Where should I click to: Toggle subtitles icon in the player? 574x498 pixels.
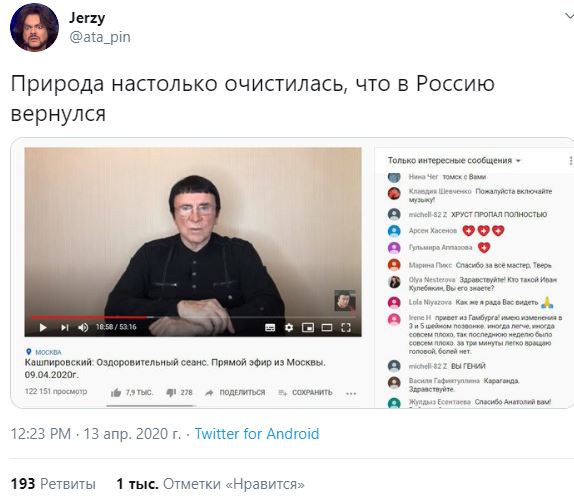[270, 327]
